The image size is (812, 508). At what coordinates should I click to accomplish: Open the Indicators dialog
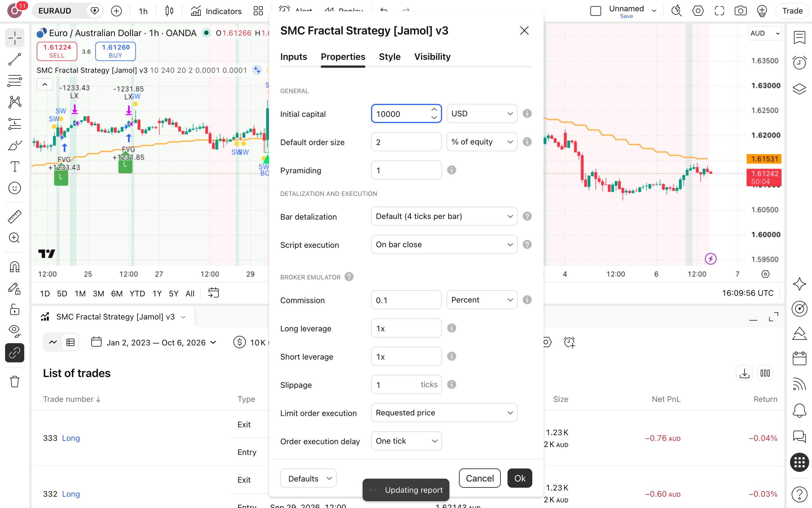click(x=216, y=11)
